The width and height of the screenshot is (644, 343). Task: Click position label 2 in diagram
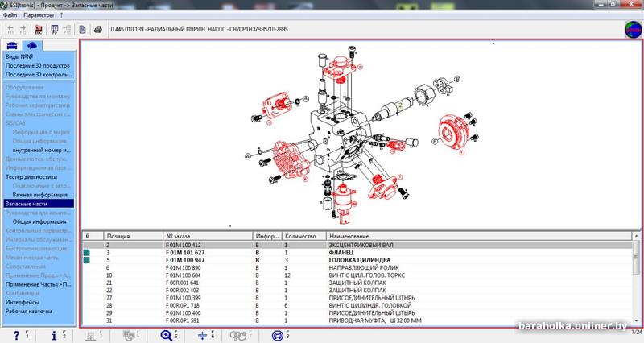[x=400, y=105]
